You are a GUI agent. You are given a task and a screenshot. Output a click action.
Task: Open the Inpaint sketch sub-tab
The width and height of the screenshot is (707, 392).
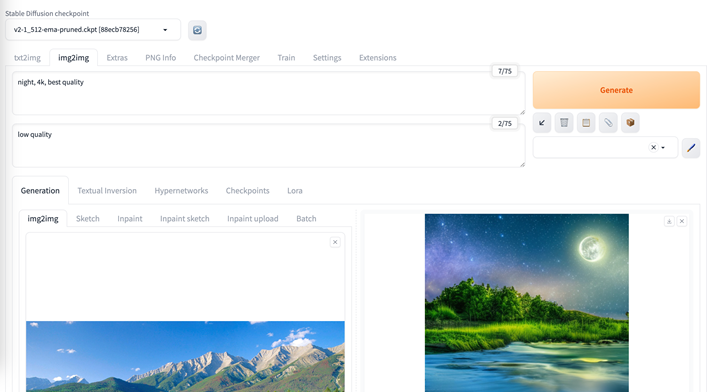pyautogui.click(x=184, y=218)
